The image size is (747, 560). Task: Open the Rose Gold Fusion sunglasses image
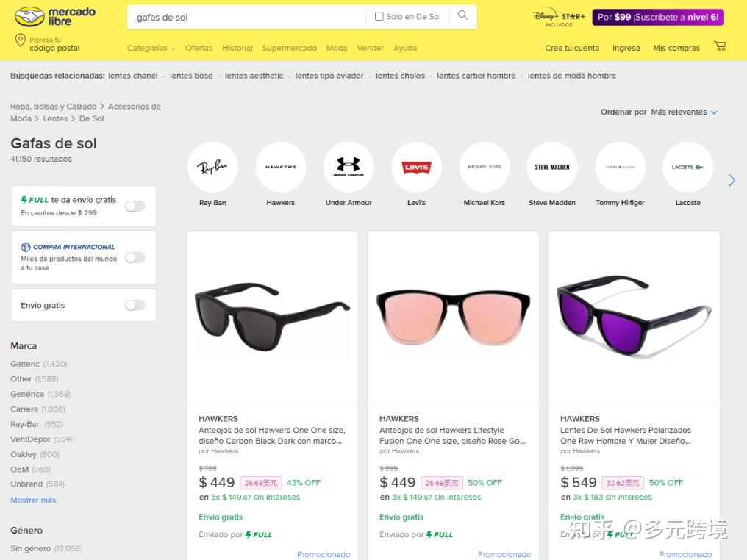(x=453, y=317)
